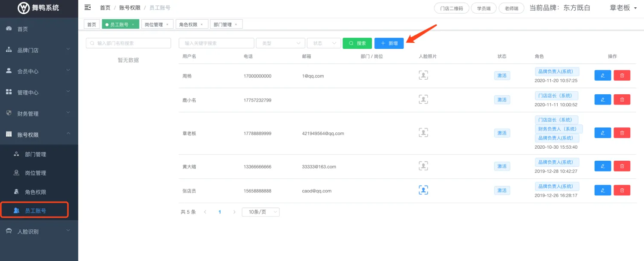Switch to the 角色权限 tab
The width and height of the screenshot is (644, 261).
click(188, 24)
